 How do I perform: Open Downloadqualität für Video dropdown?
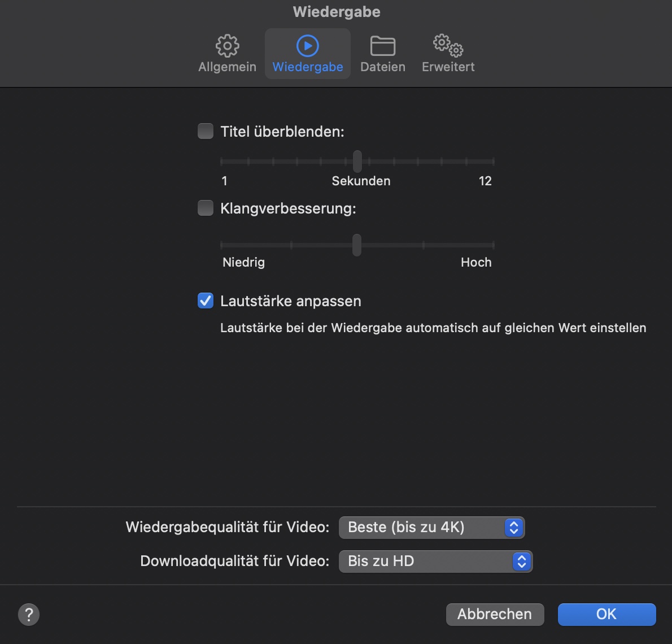[x=435, y=562]
